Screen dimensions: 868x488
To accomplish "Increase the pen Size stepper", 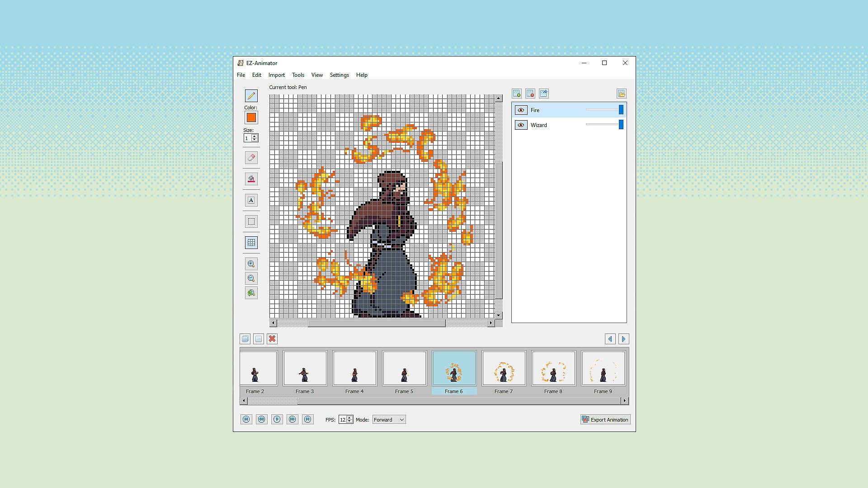I will click(x=255, y=136).
